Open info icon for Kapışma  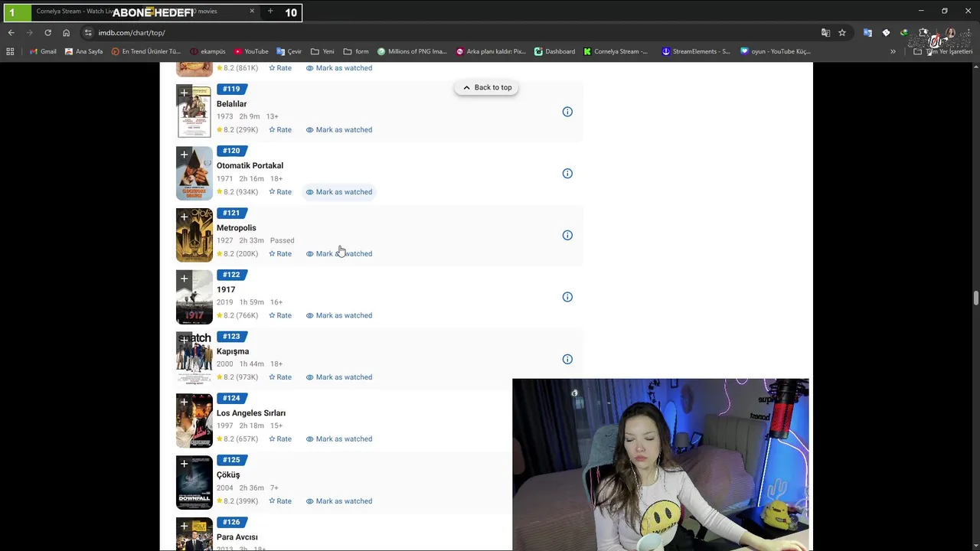(567, 359)
